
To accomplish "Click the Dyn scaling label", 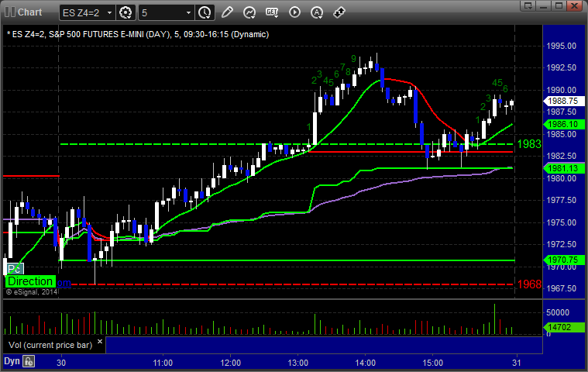I will pyautogui.click(x=12, y=361).
